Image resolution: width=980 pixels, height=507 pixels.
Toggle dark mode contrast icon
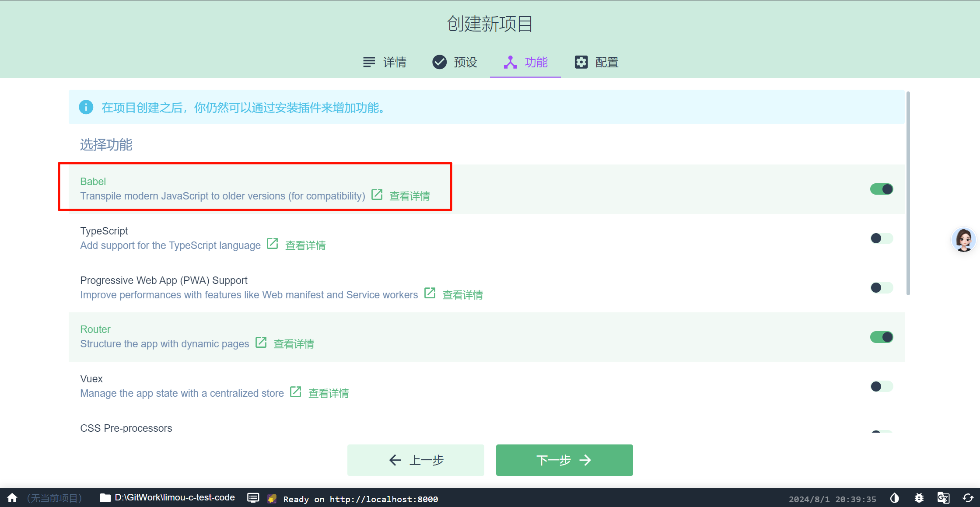tap(894, 498)
